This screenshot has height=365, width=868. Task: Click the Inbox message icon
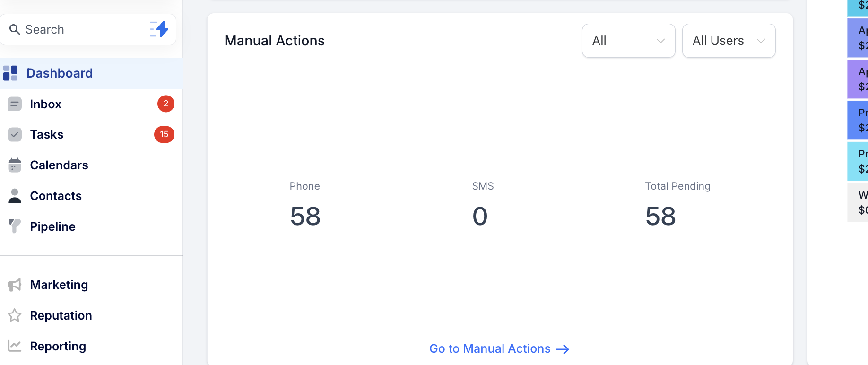pyautogui.click(x=15, y=104)
